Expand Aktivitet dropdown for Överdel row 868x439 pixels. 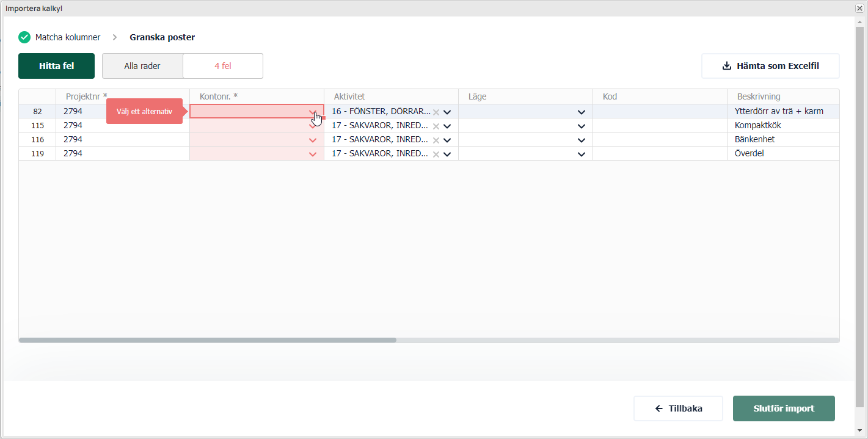click(447, 154)
